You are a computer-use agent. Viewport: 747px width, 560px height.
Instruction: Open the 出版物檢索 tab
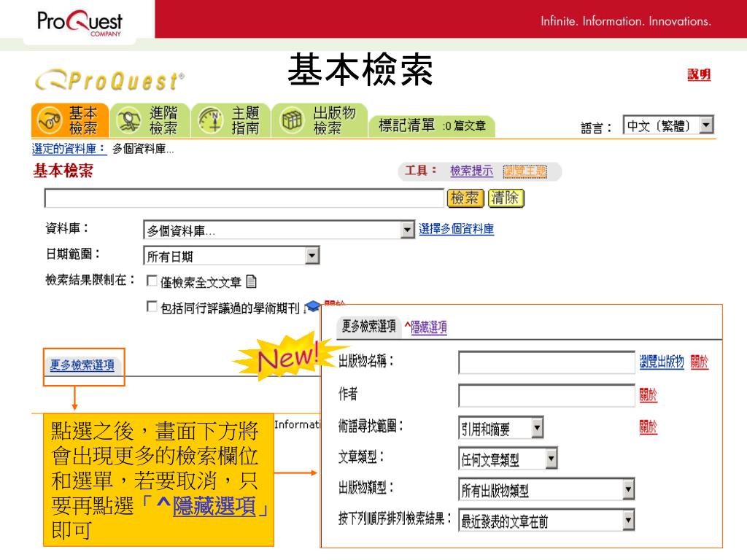tap(320, 120)
